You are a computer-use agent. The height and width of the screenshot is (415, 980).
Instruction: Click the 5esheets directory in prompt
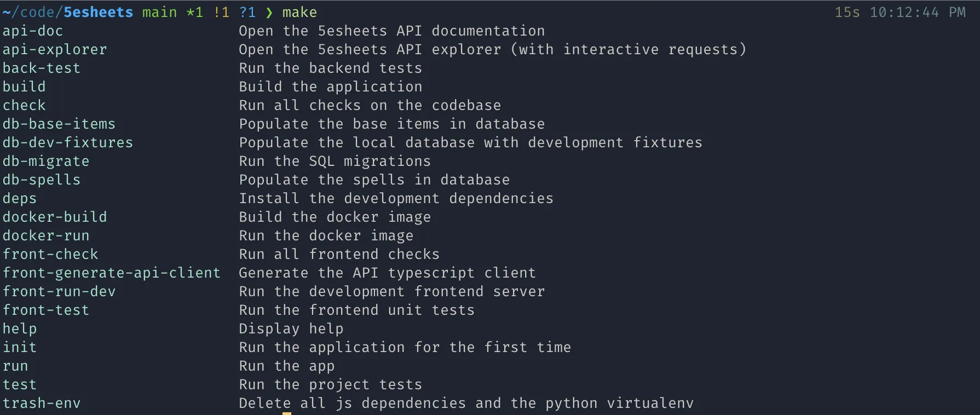pos(99,13)
